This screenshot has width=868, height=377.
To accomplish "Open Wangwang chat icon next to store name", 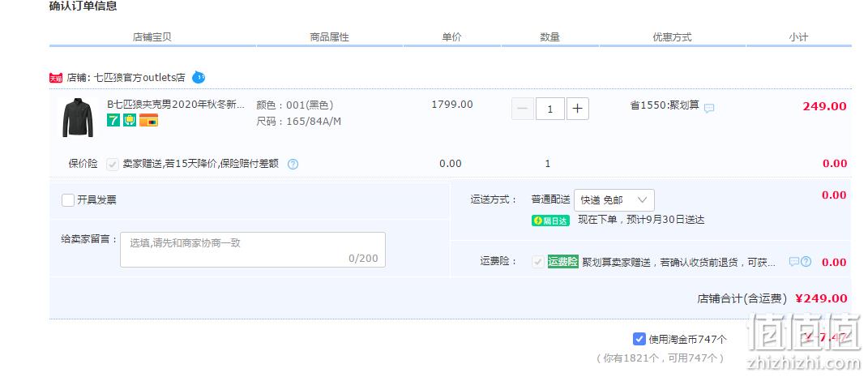I will 199,78.
